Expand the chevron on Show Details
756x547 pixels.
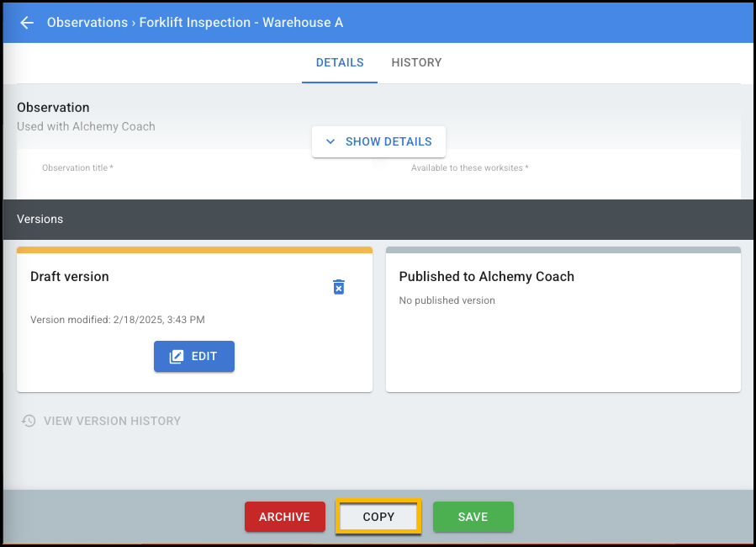coord(330,142)
